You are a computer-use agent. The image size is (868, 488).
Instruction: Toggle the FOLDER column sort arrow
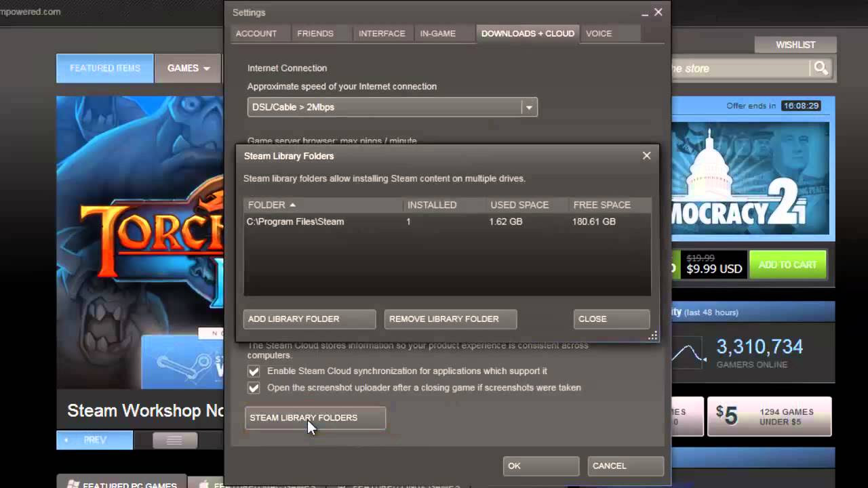[x=292, y=205]
